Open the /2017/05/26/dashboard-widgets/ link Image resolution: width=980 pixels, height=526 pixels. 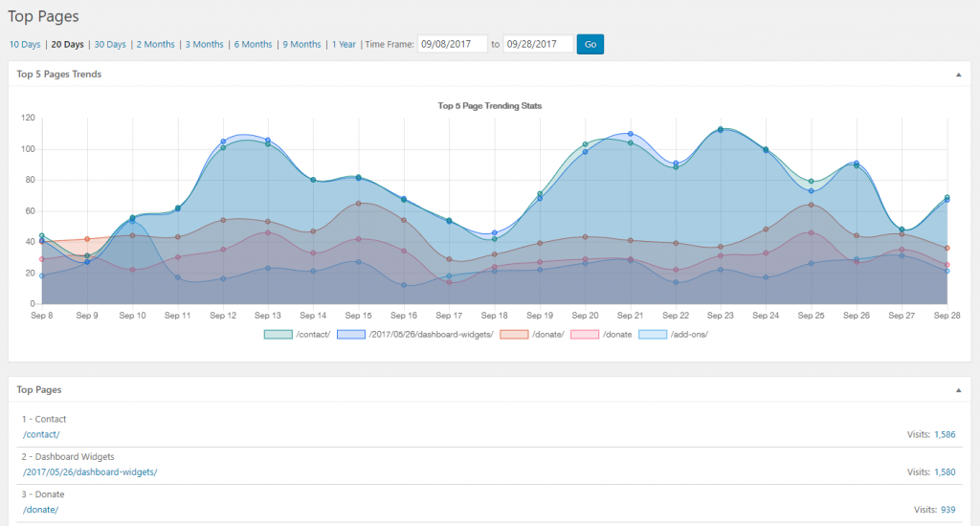90,471
